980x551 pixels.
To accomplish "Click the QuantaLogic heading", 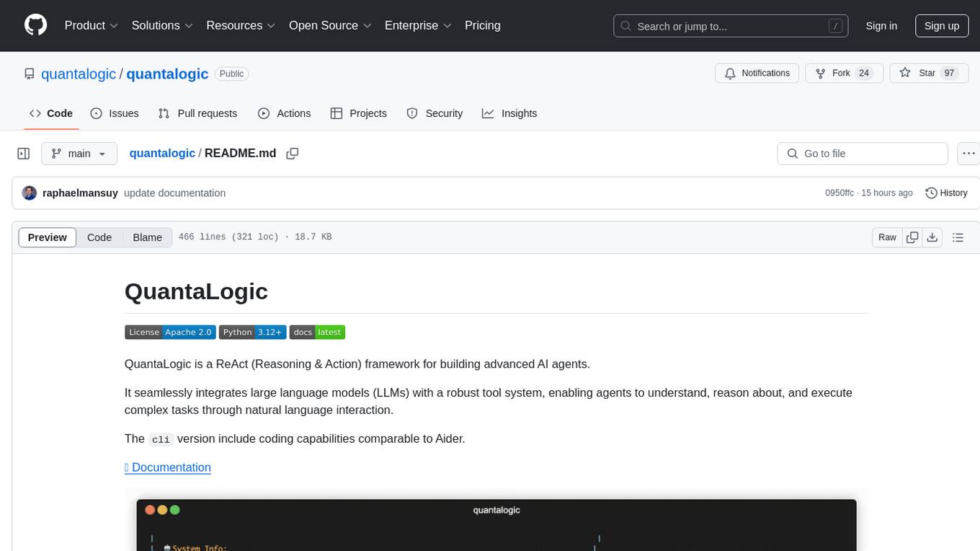I will click(x=196, y=291).
